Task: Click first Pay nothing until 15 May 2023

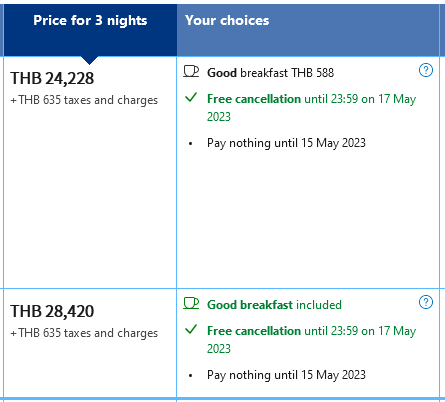Action: 286,143
